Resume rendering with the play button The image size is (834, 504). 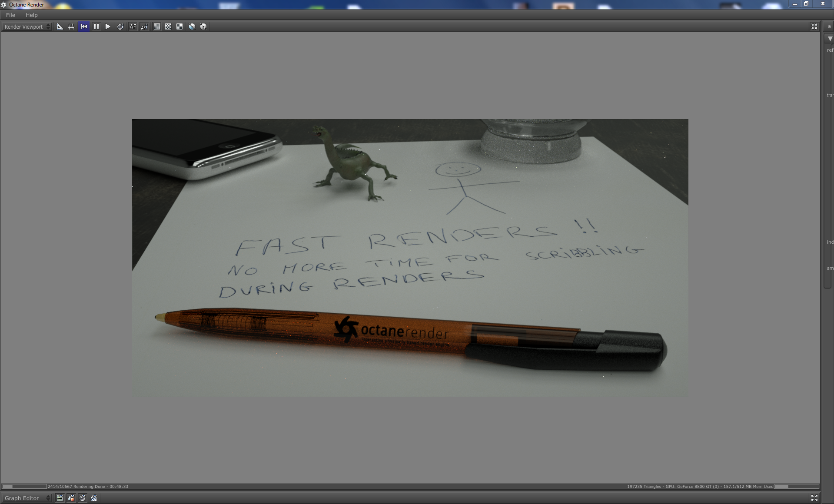tap(108, 27)
